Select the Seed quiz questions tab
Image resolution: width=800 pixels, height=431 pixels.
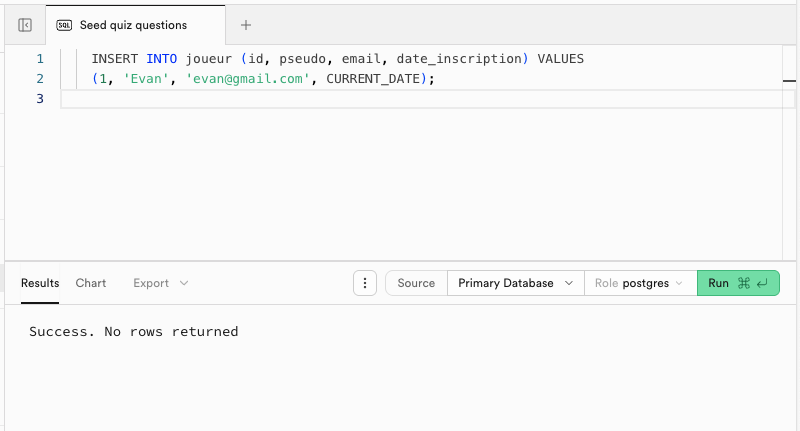click(132, 25)
